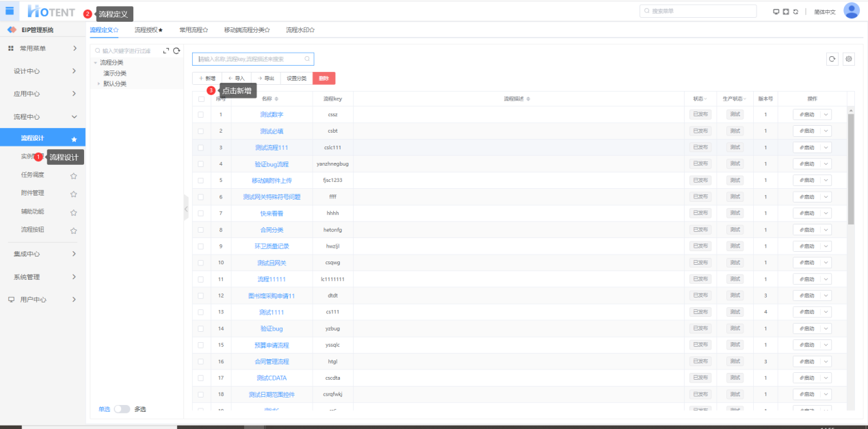Click search magnifier in process search box
Viewport: 868px width, 429px height.
[x=307, y=59]
